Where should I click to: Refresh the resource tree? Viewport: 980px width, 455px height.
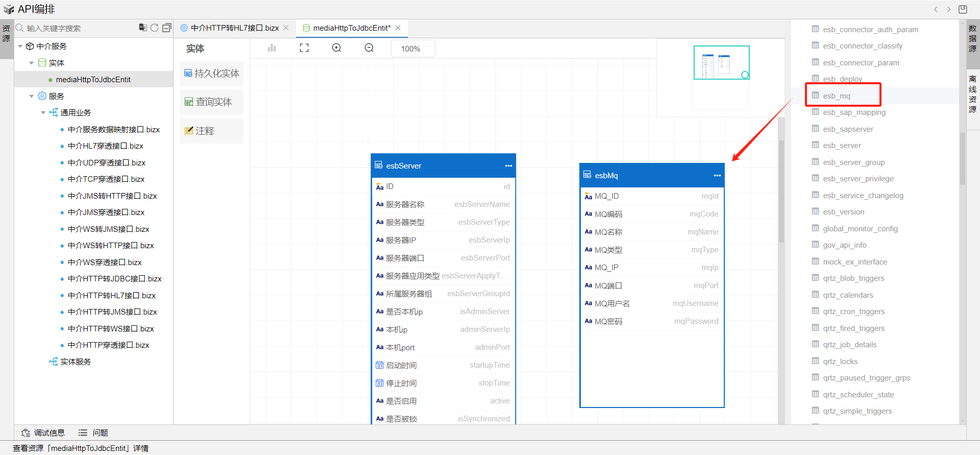click(x=154, y=28)
